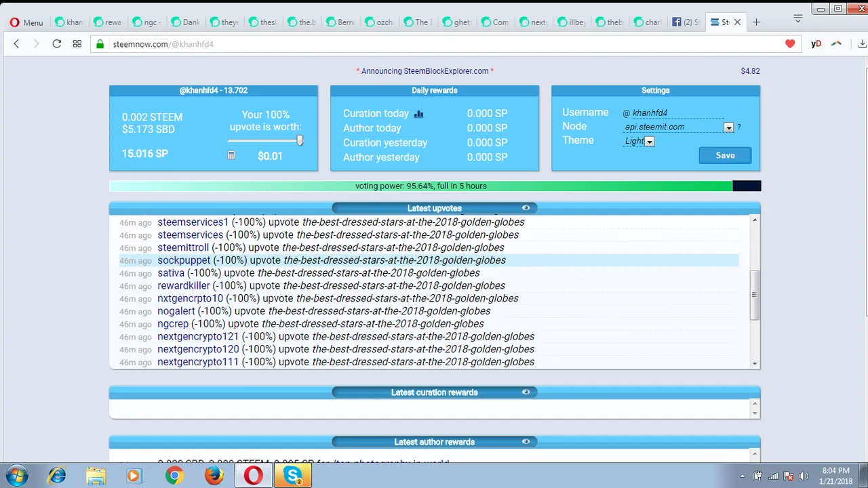This screenshot has height=488, width=868.
Task: Switch to Opera in the taskbar
Action: 253,476
